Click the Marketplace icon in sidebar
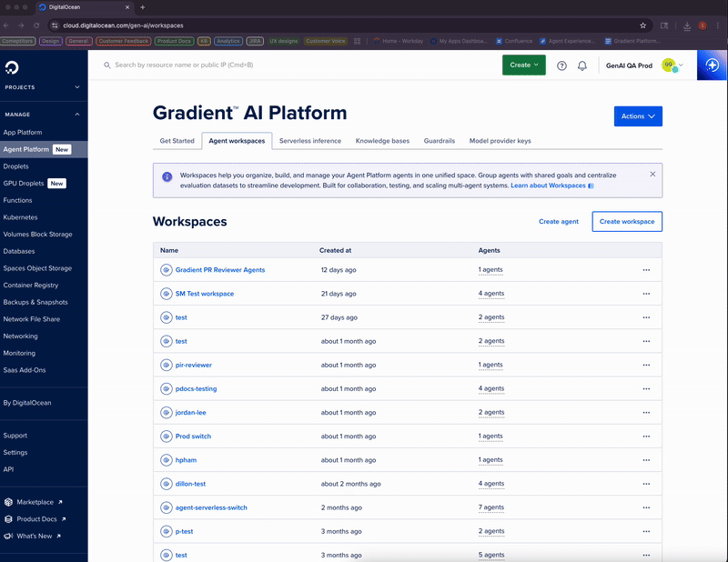The width and height of the screenshot is (728, 562). 8,502
